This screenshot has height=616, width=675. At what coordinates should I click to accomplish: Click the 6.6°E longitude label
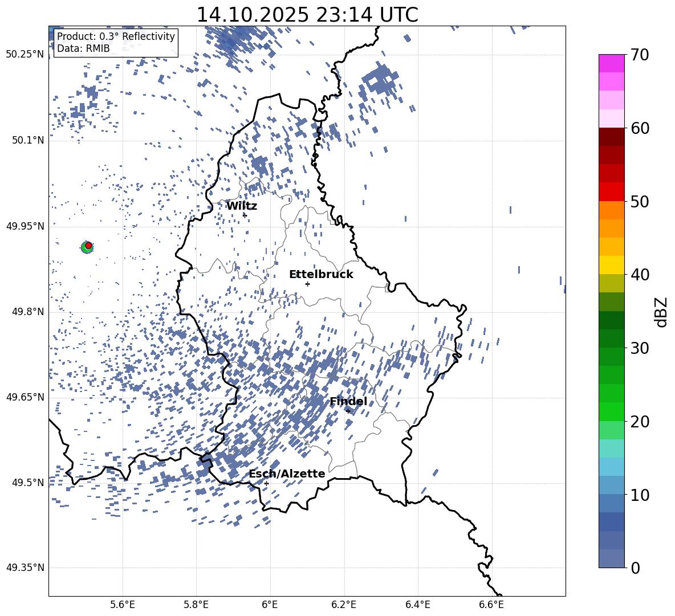point(491,605)
